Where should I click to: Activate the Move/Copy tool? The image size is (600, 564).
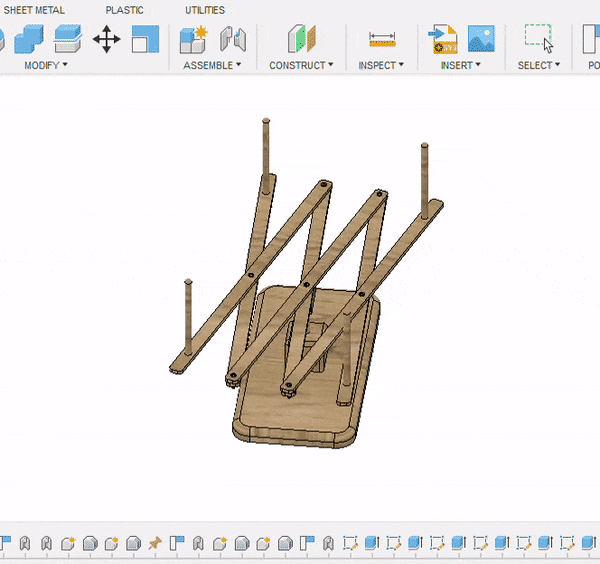pyautogui.click(x=106, y=39)
